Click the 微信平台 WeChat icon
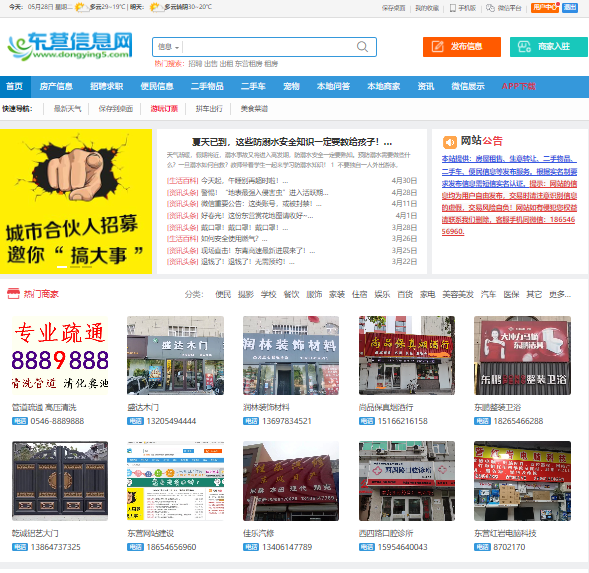The height and width of the screenshot is (573, 589). [x=490, y=8]
